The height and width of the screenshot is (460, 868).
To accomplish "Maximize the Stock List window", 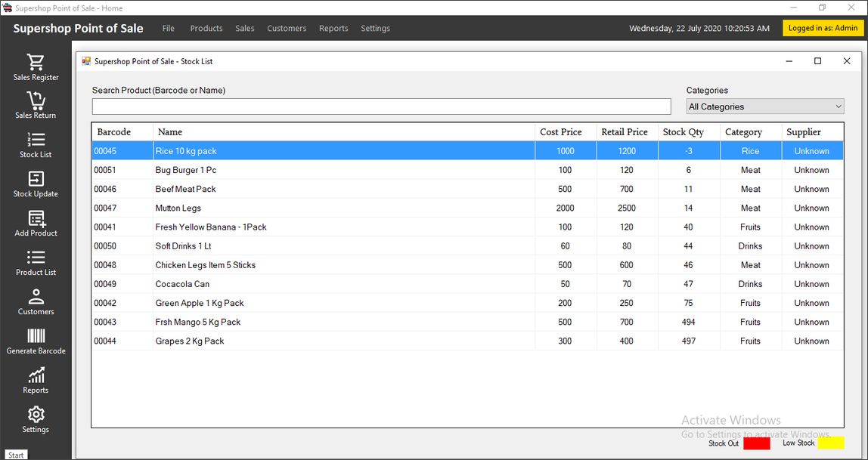I will (817, 61).
